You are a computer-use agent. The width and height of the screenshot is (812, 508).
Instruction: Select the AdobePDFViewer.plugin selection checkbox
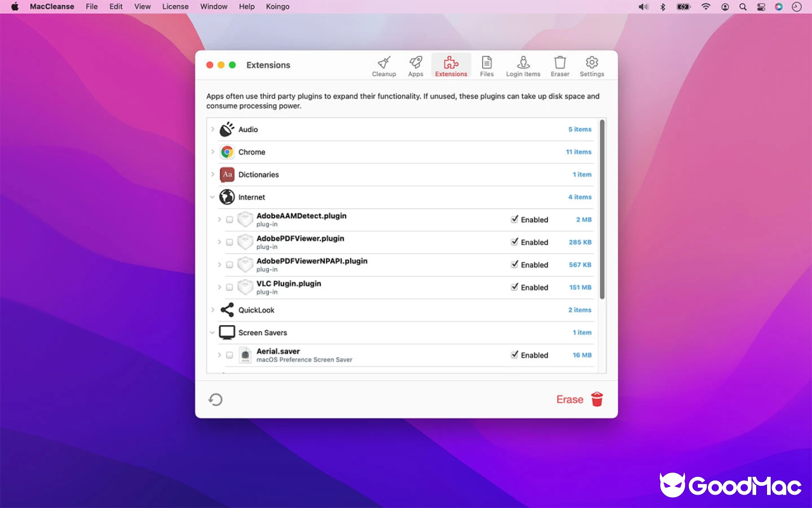pyautogui.click(x=230, y=242)
